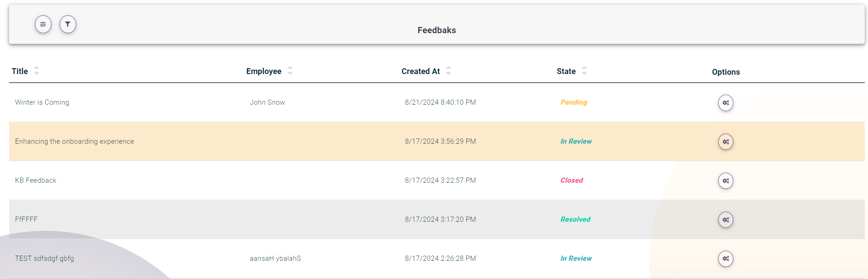Image resolution: width=868 pixels, height=279 pixels.
Task: Apply the funnel filter
Action: (68, 24)
